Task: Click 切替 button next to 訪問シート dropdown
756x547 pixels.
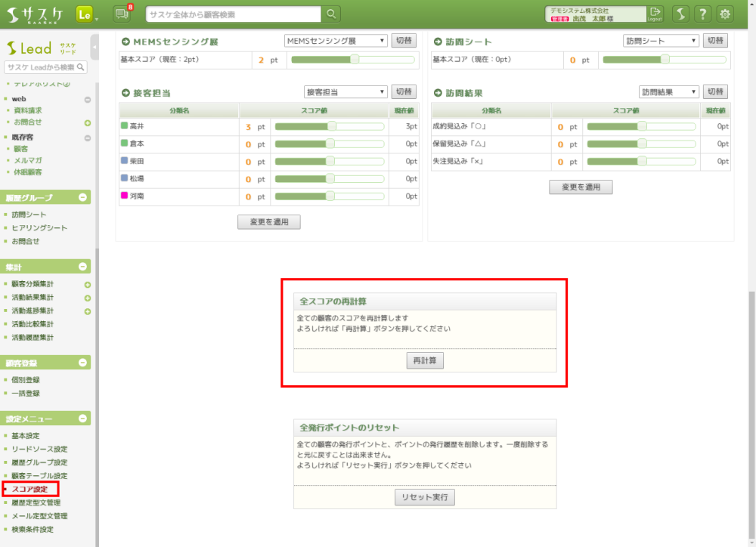Action: point(715,41)
